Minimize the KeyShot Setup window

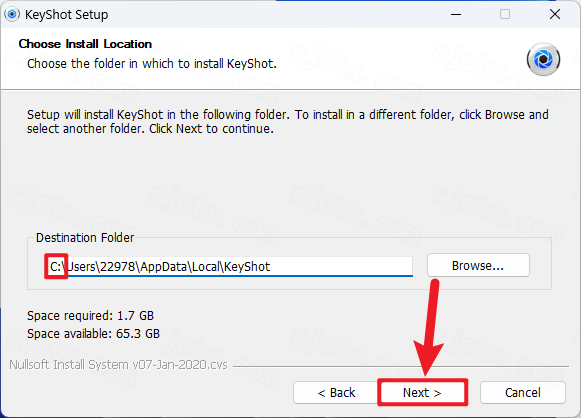click(456, 14)
